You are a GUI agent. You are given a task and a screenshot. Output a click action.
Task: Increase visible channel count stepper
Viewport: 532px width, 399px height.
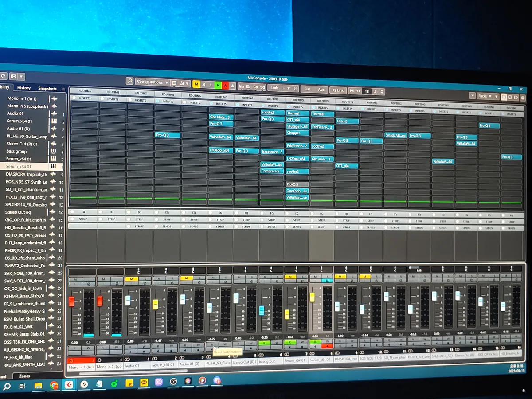point(382,92)
